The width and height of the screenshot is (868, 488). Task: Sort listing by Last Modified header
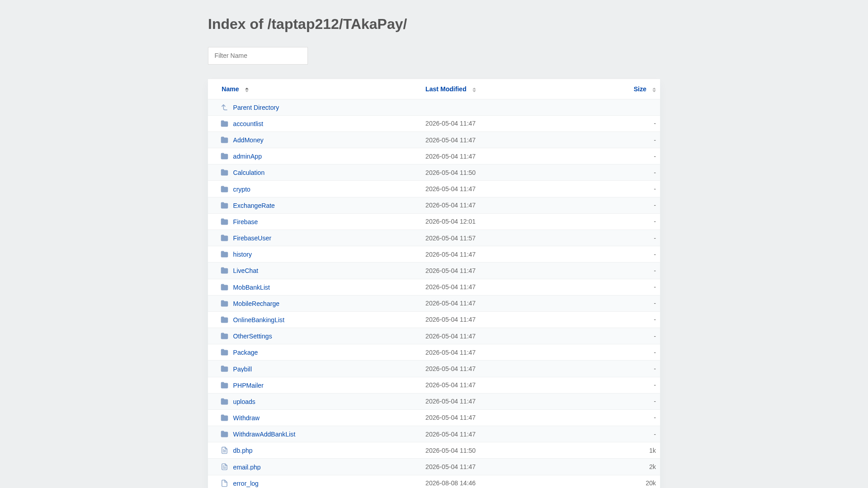coord(446,89)
